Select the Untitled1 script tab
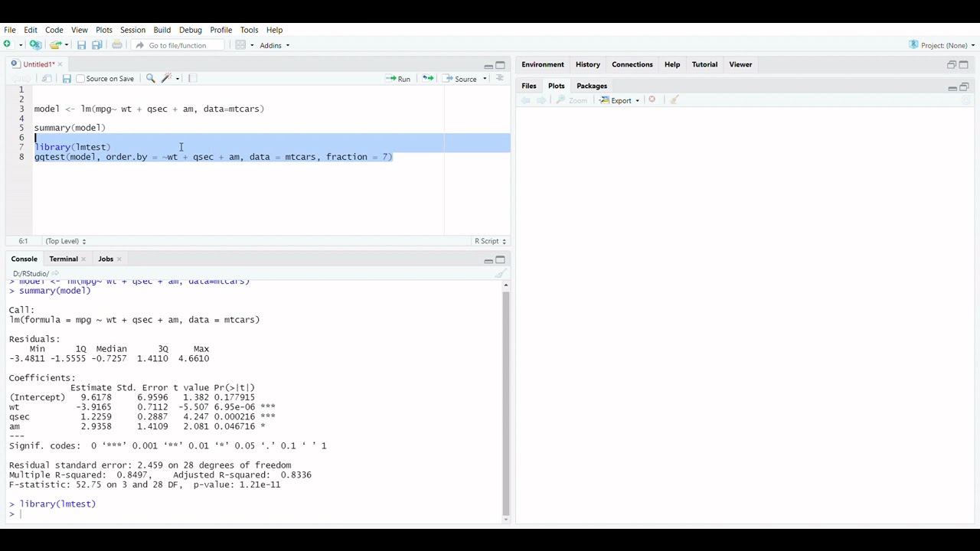 click(37, 64)
